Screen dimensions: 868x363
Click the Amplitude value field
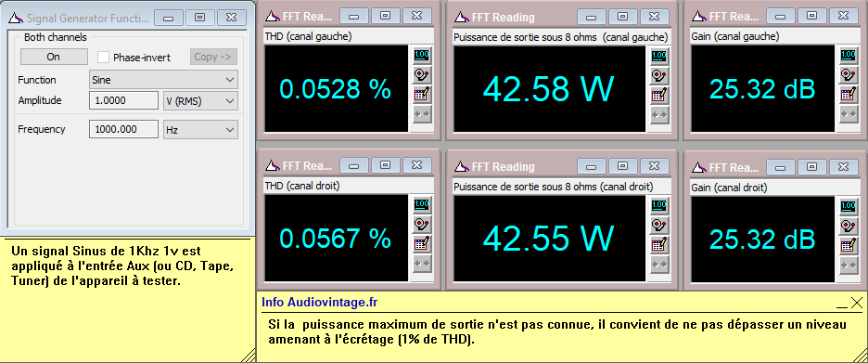point(124,101)
